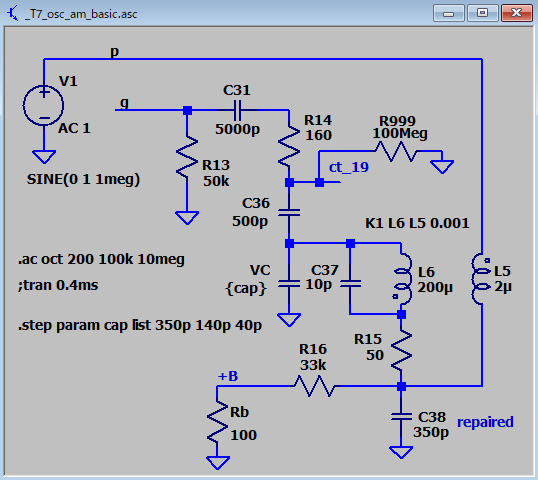
Task: Select the ;tran 0.4ms comment text
Action: pyautogui.click(x=58, y=285)
